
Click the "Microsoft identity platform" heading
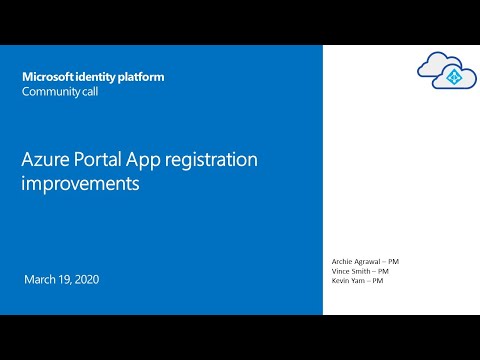pos(93,77)
